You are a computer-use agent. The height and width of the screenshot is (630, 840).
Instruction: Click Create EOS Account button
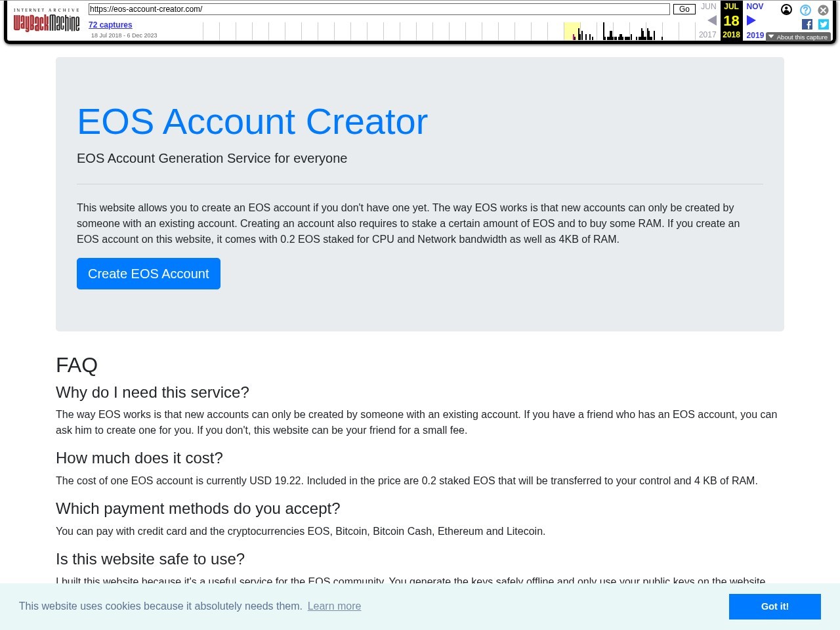click(x=148, y=274)
